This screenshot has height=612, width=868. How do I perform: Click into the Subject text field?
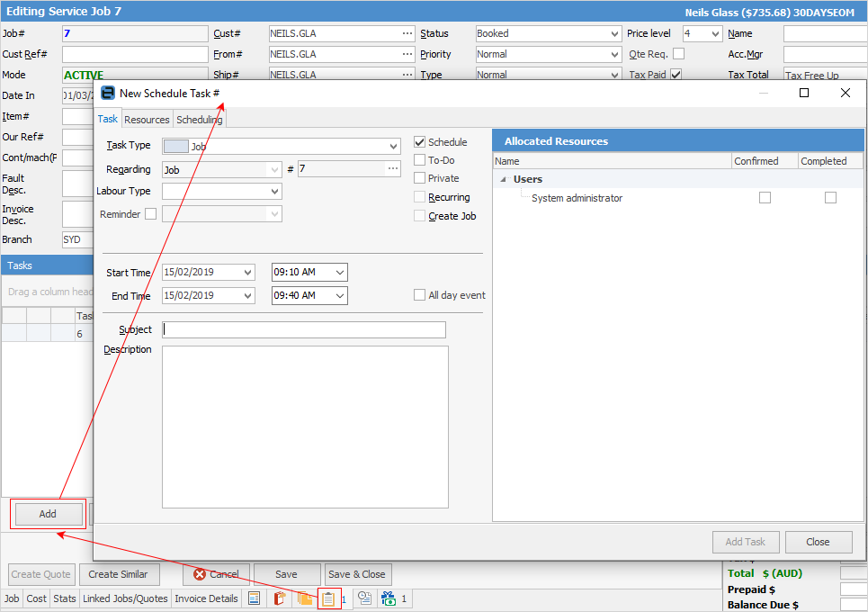(x=304, y=330)
